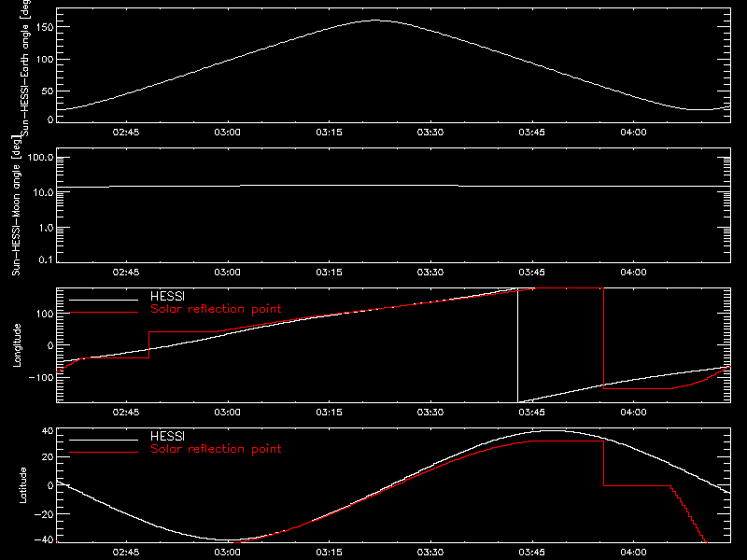
Task: Select HESSI legend label in Longitude plot
Action: pos(167,296)
